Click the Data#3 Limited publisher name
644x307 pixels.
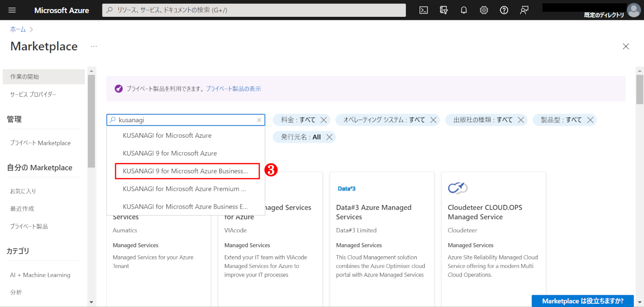(x=356, y=230)
